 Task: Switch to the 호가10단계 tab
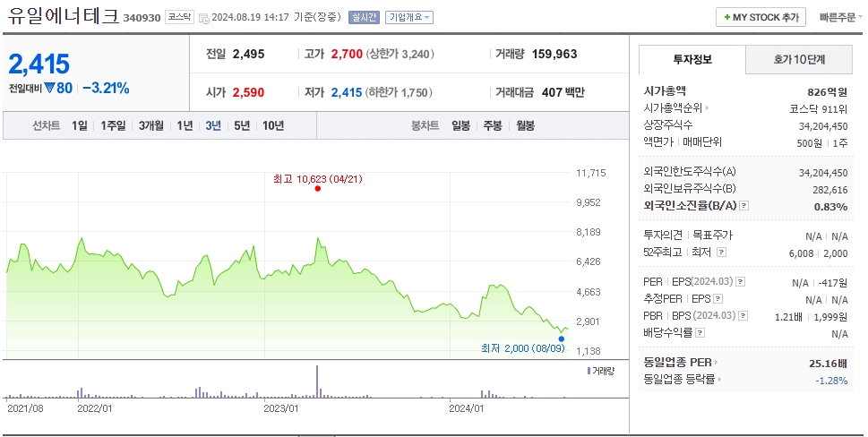[x=799, y=59]
